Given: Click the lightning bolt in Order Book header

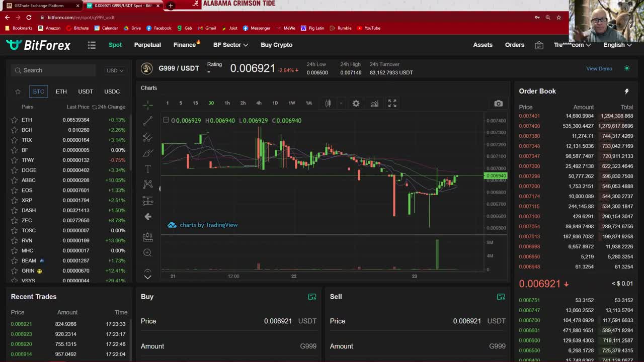Looking at the screenshot, I should pos(626,91).
